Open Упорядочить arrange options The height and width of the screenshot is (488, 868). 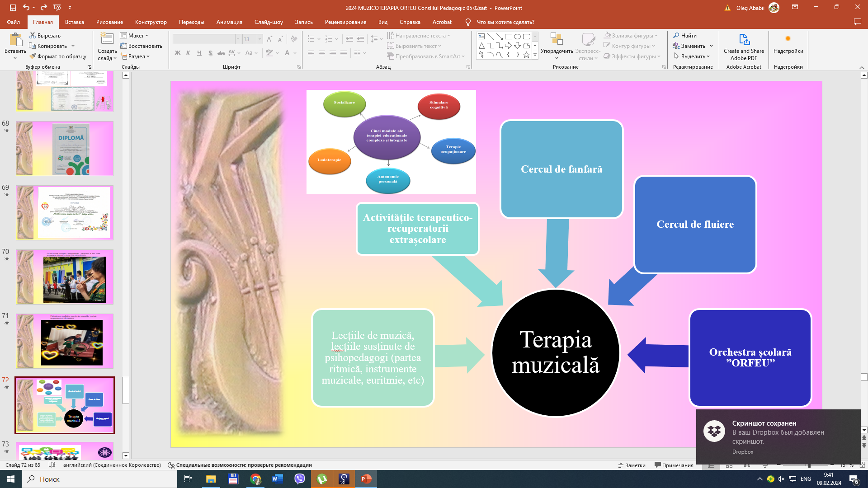557,46
